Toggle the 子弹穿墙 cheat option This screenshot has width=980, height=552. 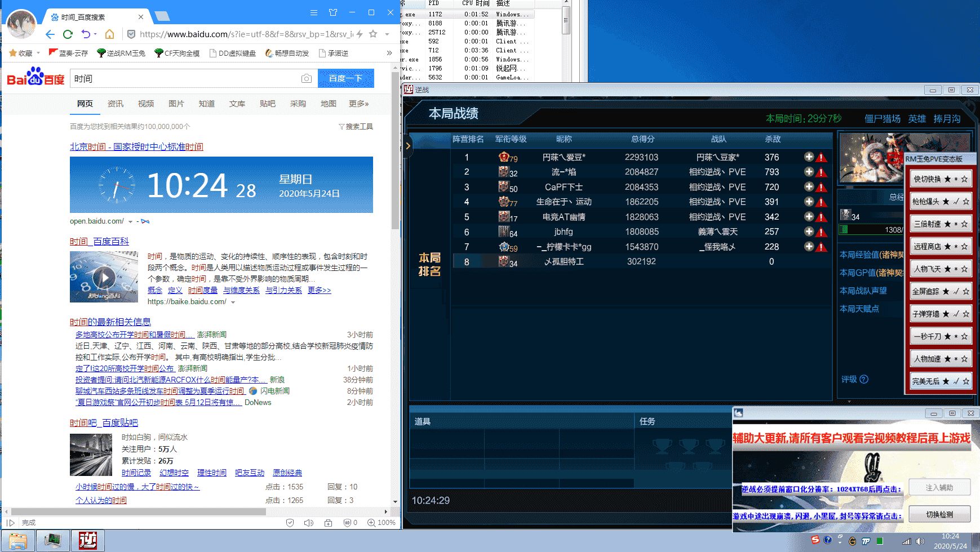pyautogui.click(x=941, y=314)
